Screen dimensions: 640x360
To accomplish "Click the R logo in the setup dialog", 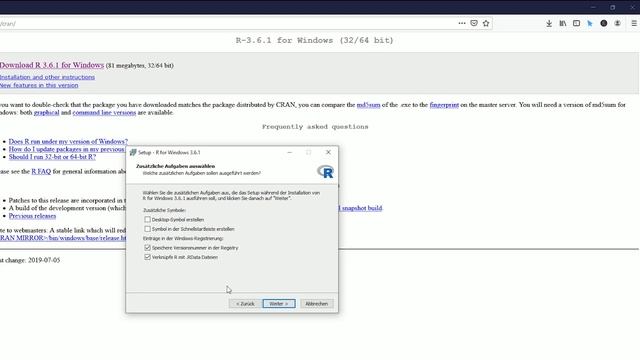I will (x=326, y=172).
